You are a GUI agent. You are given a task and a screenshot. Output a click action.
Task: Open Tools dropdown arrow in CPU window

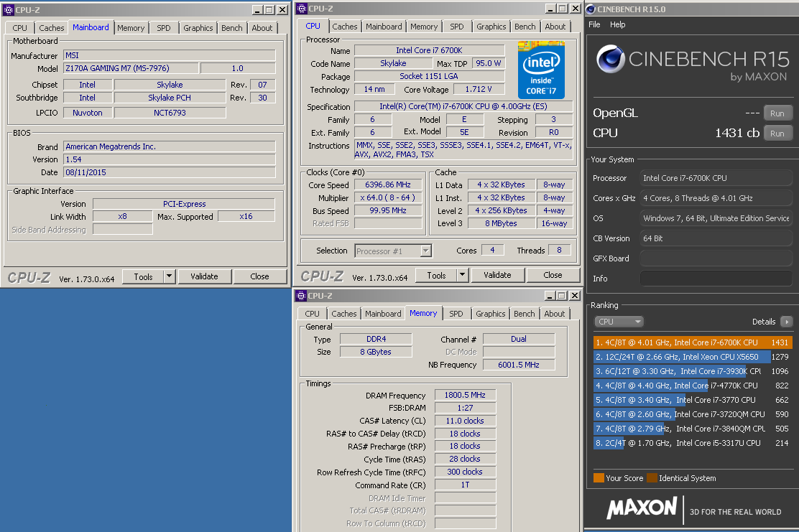[x=462, y=276]
